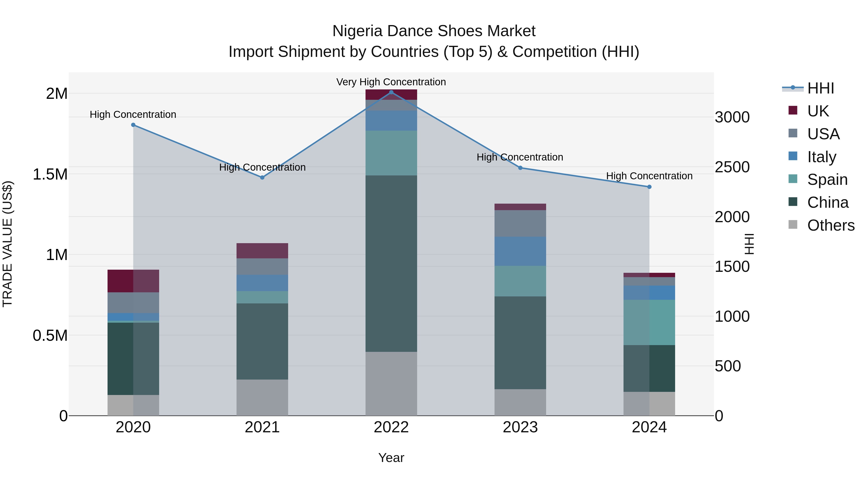Click the China segment of the 2020 bar
Screen dimensions: 868x488
[133, 359]
